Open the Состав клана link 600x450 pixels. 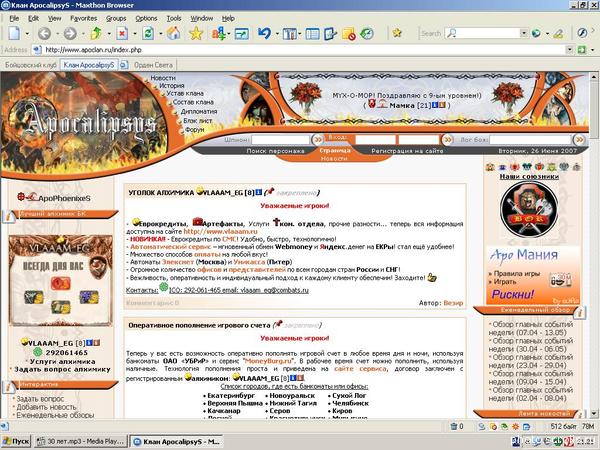(193, 102)
